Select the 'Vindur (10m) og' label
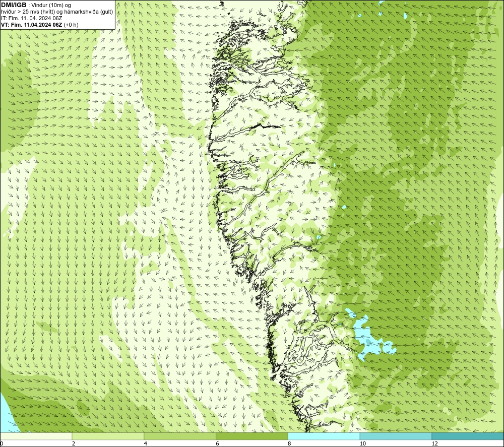Viewport: 504px width, 447px height. point(51,6)
